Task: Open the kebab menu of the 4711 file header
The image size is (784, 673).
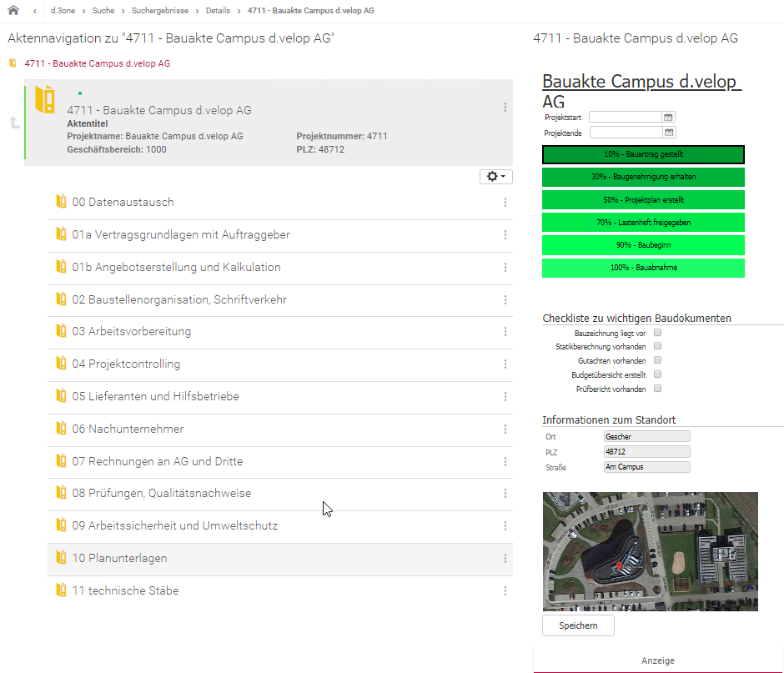Action: click(505, 108)
